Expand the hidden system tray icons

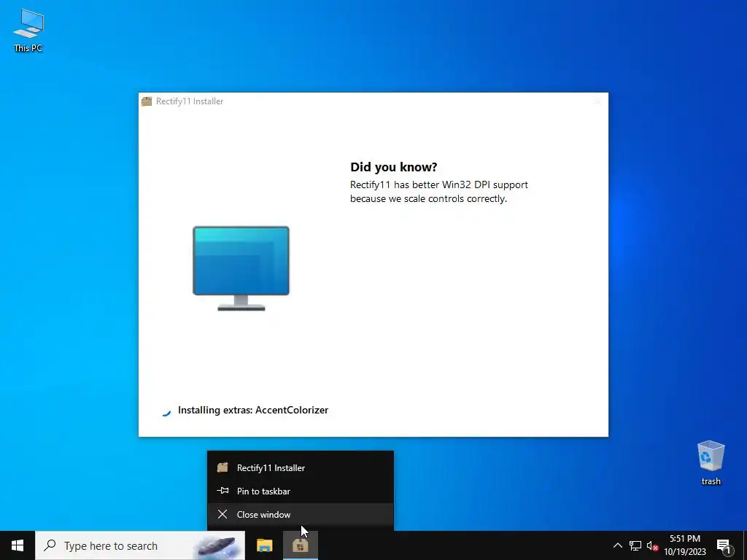pyautogui.click(x=617, y=545)
